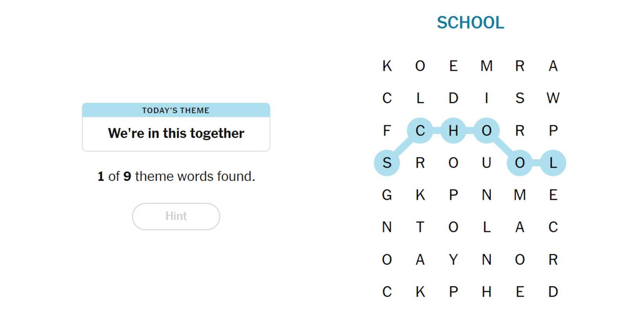Screen dimensions: 644x322
Task: Select the D tile in bottom-right corner
Action: click(x=553, y=292)
